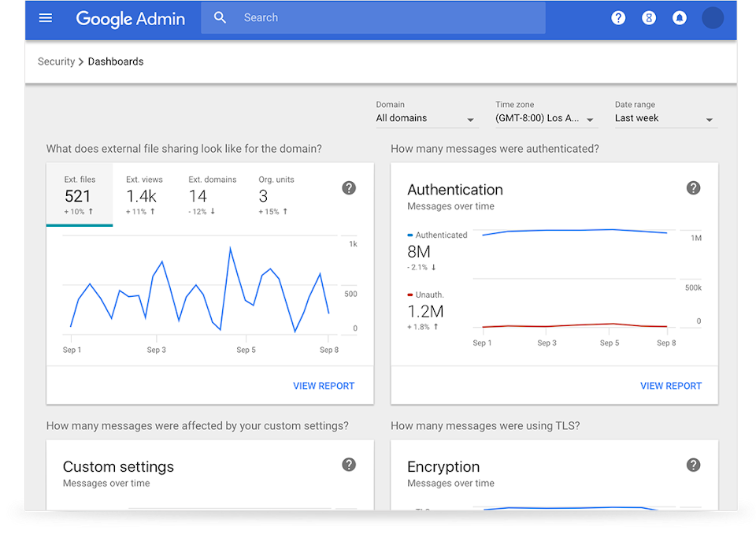
Task: Click the Dashboards breadcrumb text
Action: [116, 61]
